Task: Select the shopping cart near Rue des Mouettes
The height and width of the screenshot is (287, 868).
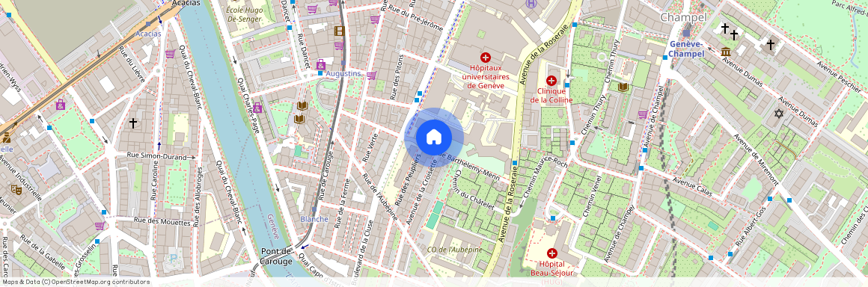Action: tap(100, 226)
